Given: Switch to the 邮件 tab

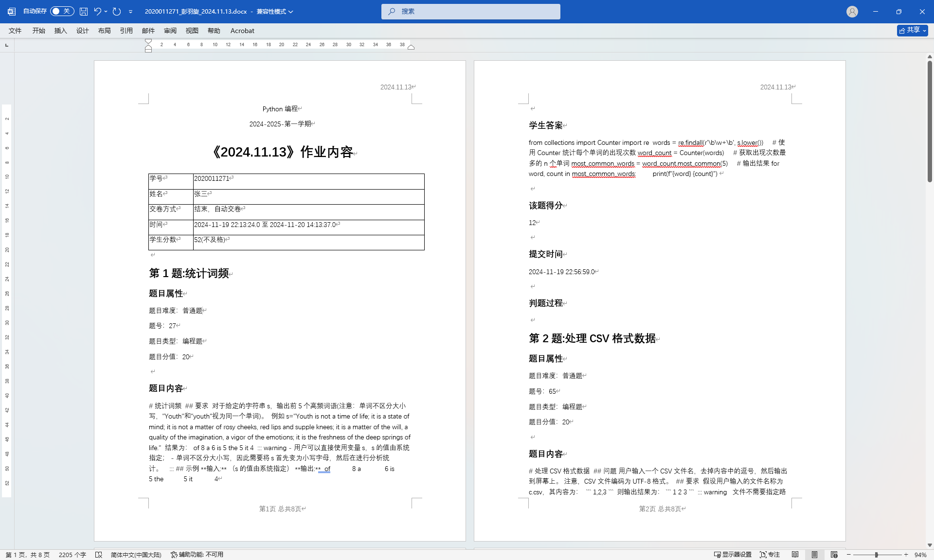Looking at the screenshot, I should coord(148,31).
